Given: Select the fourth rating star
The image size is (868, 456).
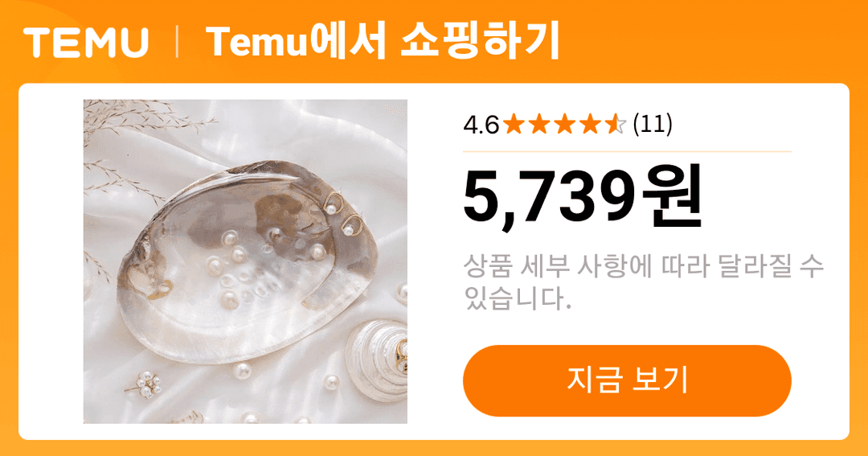Looking at the screenshot, I should [590, 124].
